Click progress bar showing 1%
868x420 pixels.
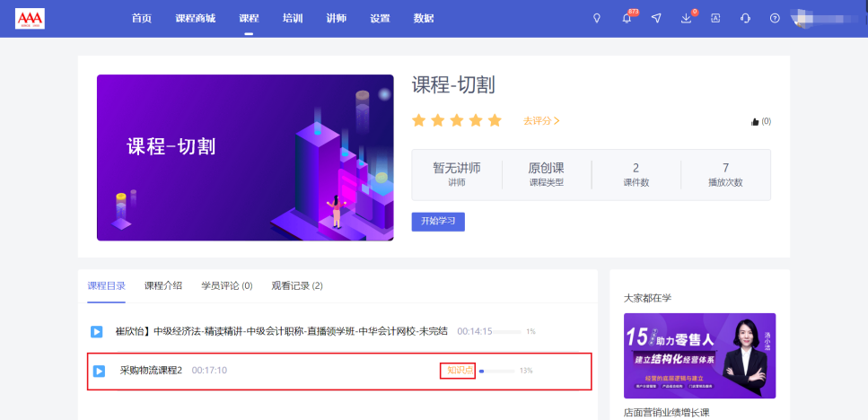tap(507, 332)
